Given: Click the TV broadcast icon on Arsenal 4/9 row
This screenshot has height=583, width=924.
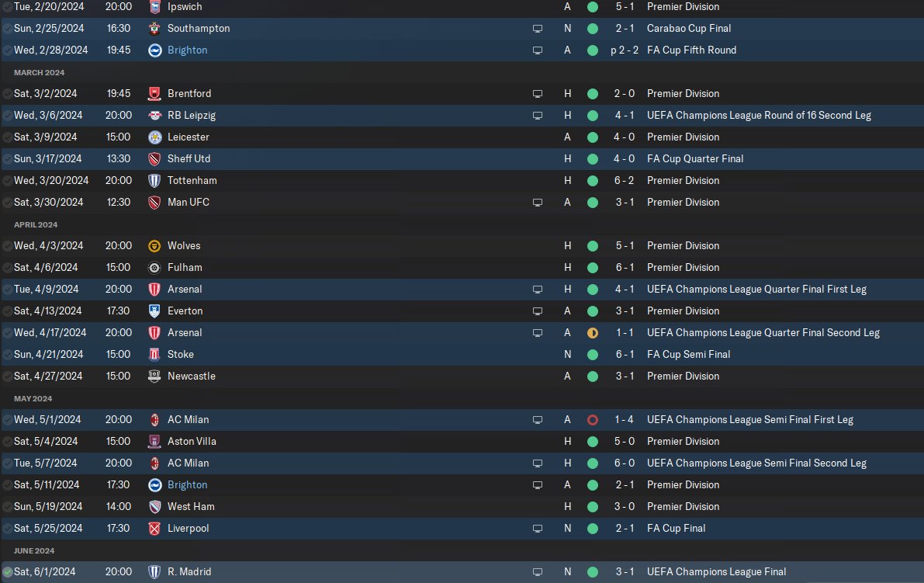Looking at the screenshot, I should point(538,290).
